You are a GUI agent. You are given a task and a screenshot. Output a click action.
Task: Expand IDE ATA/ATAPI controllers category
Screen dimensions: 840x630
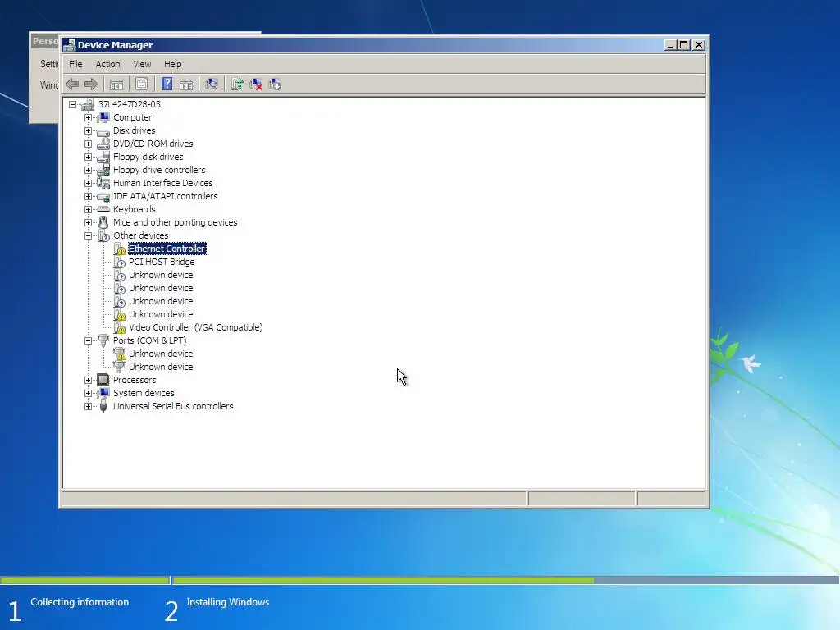[x=89, y=196]
